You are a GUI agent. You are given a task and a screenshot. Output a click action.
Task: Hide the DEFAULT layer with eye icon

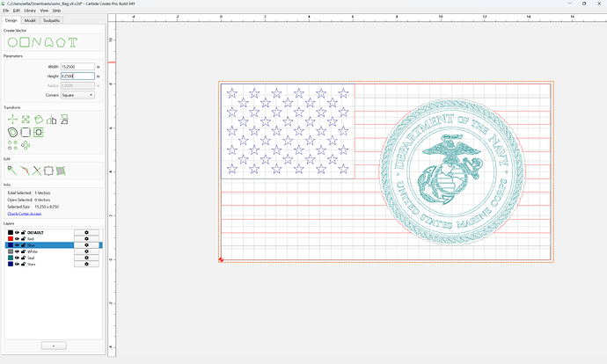pyautogui.click(x=17, y=232)
